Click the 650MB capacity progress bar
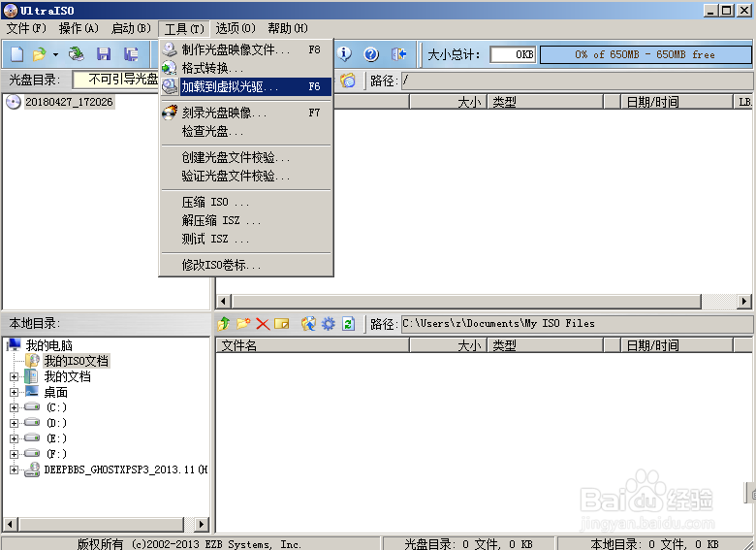This screenshot has height=550, width=756. 646,54
